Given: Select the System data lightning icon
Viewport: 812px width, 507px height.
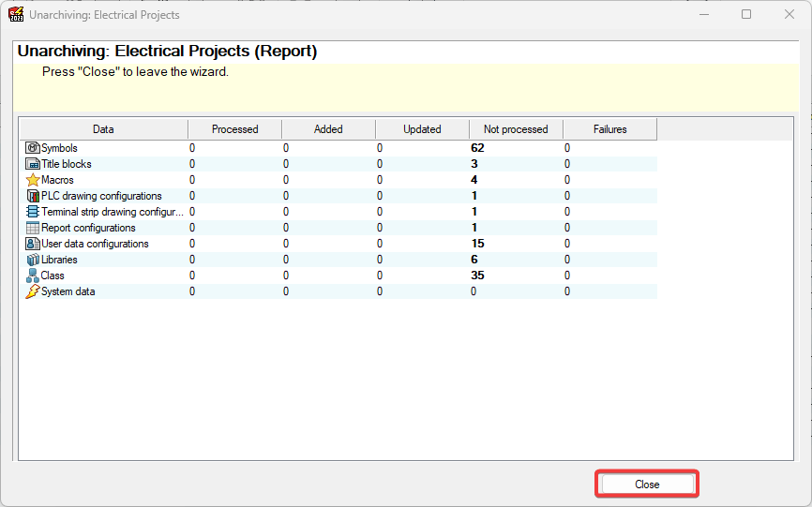Looking at the screenshot, I should (x=33, y=291).
